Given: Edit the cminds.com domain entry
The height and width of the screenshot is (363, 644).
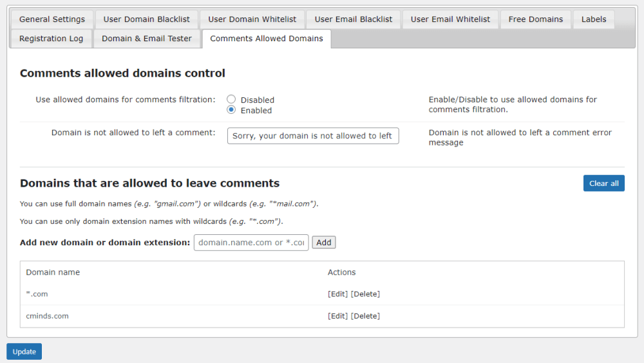Looking at the screenshot, I should 337,316.
